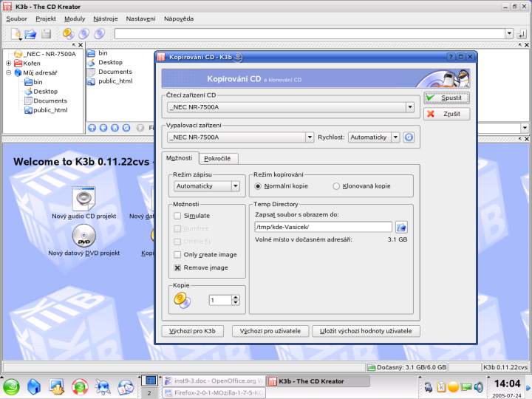This screenshot has width=532, height=399.
Task: Switch to Firefox taskbar entry
Action: 214,393
